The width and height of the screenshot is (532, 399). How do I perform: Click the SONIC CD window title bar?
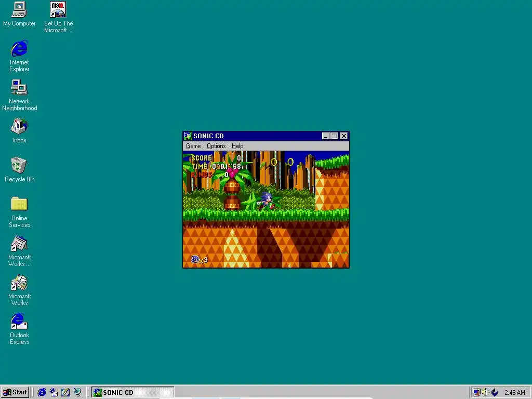[x=265, y=136]
